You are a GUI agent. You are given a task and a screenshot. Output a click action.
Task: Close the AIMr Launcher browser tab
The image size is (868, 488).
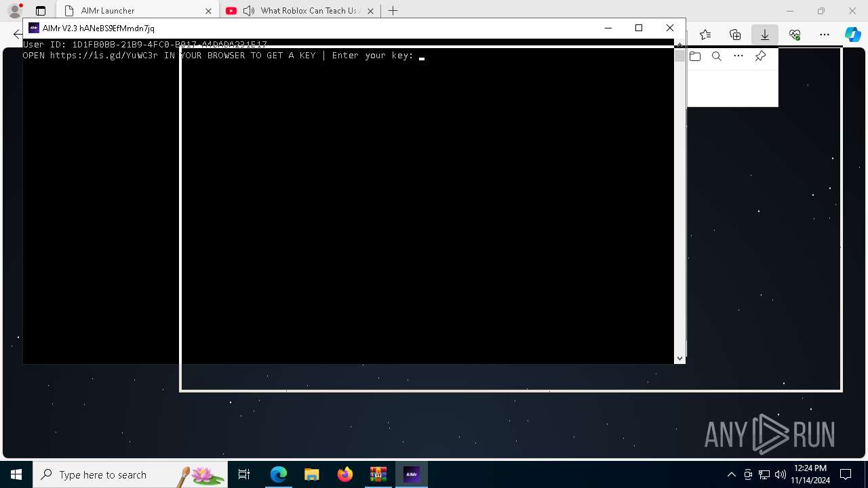point(208,11)
